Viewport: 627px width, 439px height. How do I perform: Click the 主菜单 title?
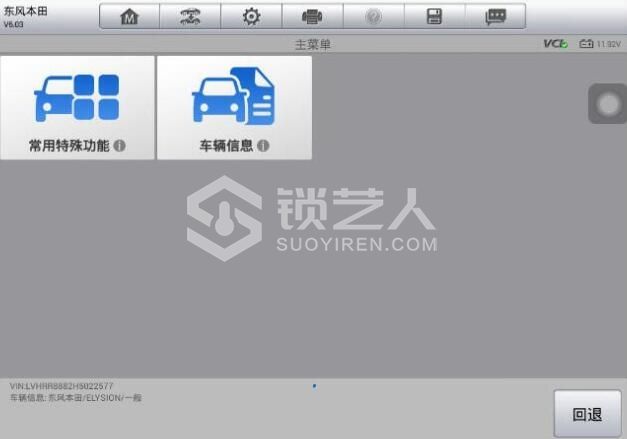click(313, 44)
